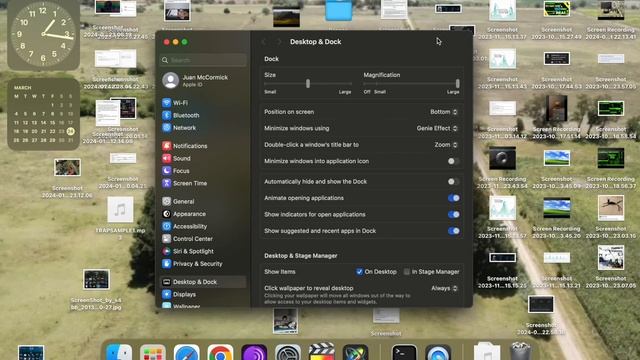Open Position on screen dropdown showing Bottom
640x360 pixels.
coord(444,112)
